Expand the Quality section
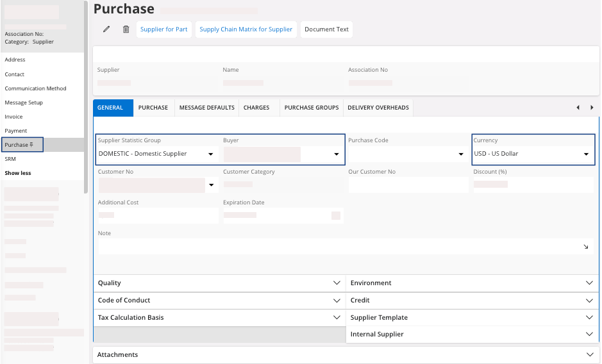Image resolution: width=602 pixels, height=364 pixels. coord(337,283)
